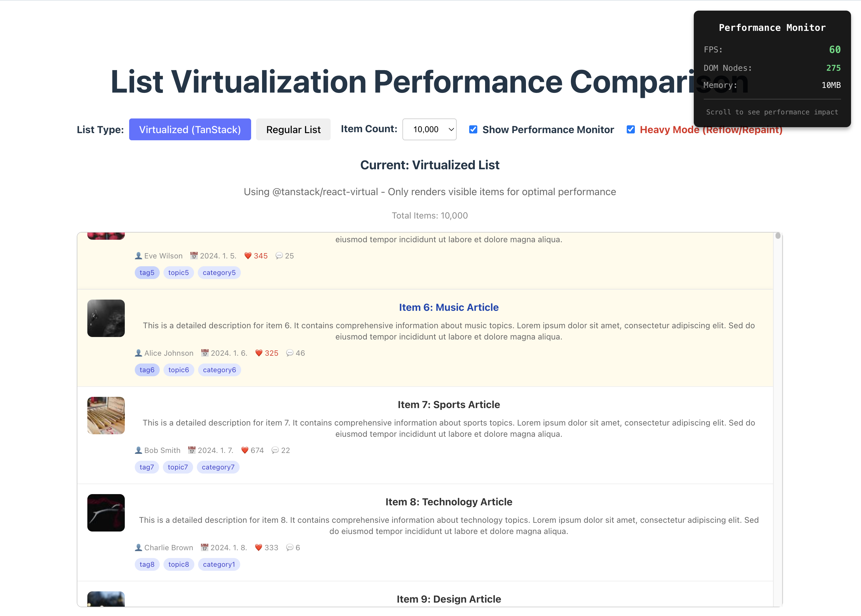Image resolution: width=861 pixels, height=616 pixels.
Task: Uncheck Show Performance Monitor checkbox
Action: pyautogui.click(x=473, y=129)
